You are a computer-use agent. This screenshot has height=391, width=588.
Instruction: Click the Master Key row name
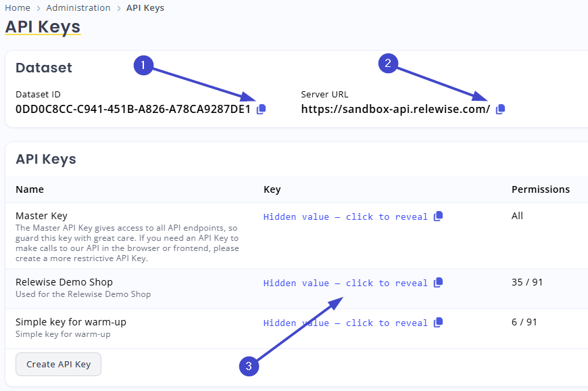41,216
